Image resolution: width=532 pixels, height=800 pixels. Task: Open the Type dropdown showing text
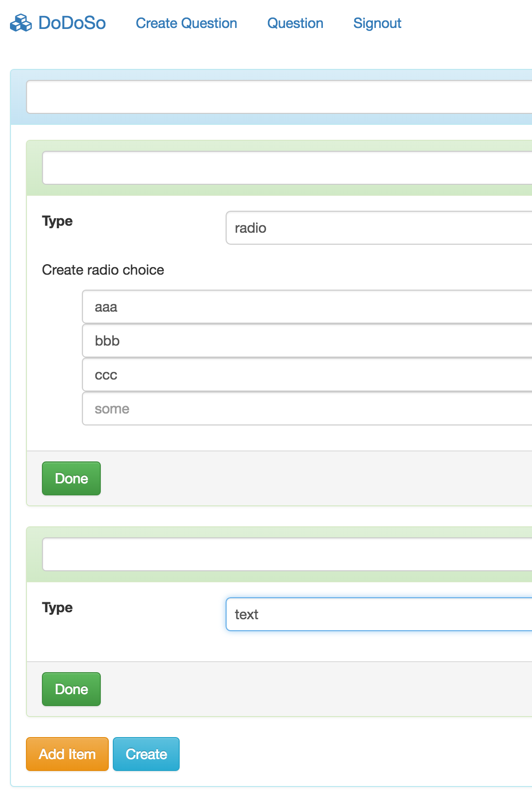pyautogui.click(x=379, y=614)
